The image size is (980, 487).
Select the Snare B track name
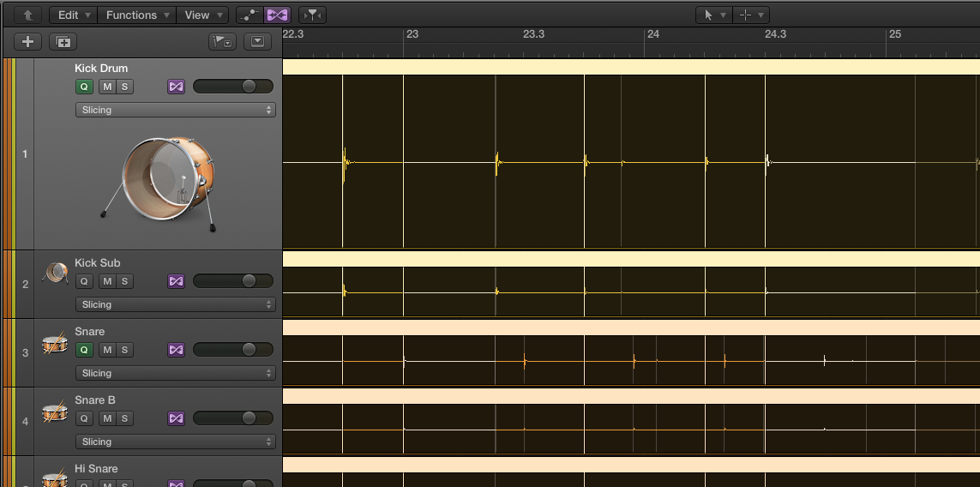95,400
